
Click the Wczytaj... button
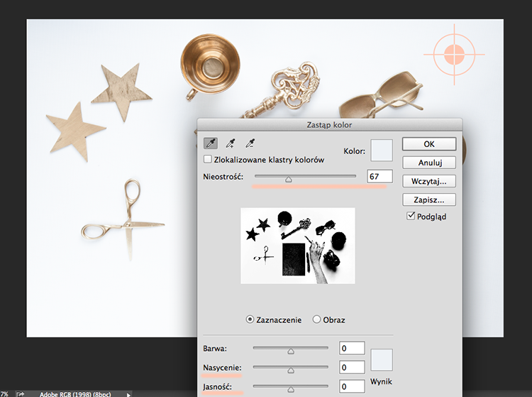pos(429,181)
